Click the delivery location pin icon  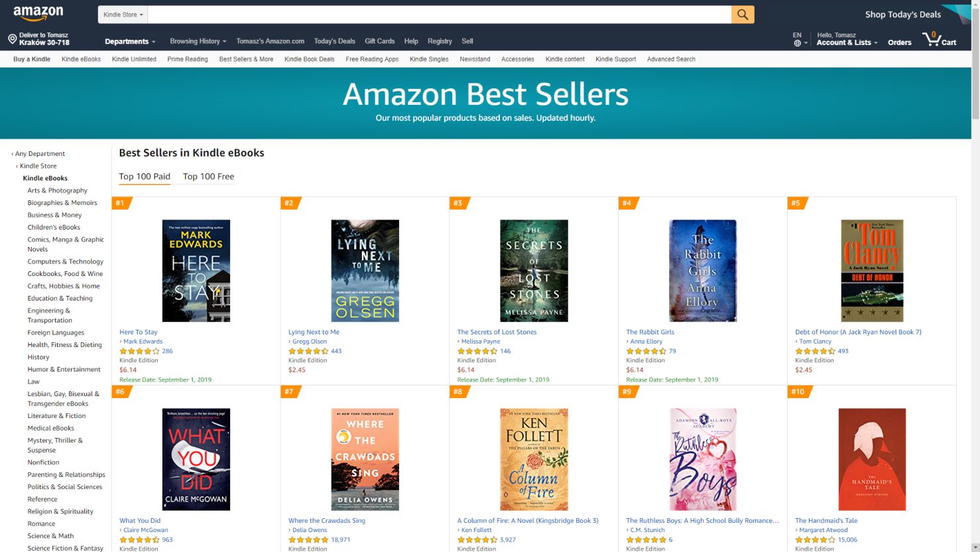[x=12, y=39]
